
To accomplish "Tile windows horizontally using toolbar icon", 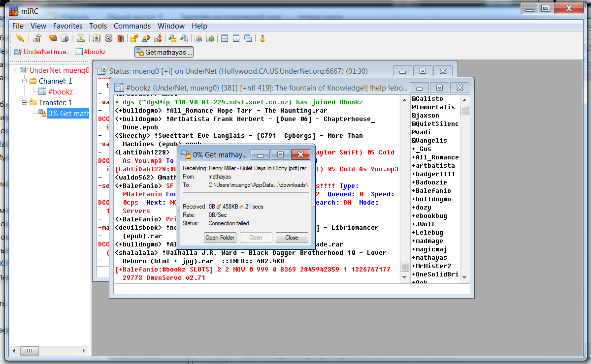I will [225, 38].
